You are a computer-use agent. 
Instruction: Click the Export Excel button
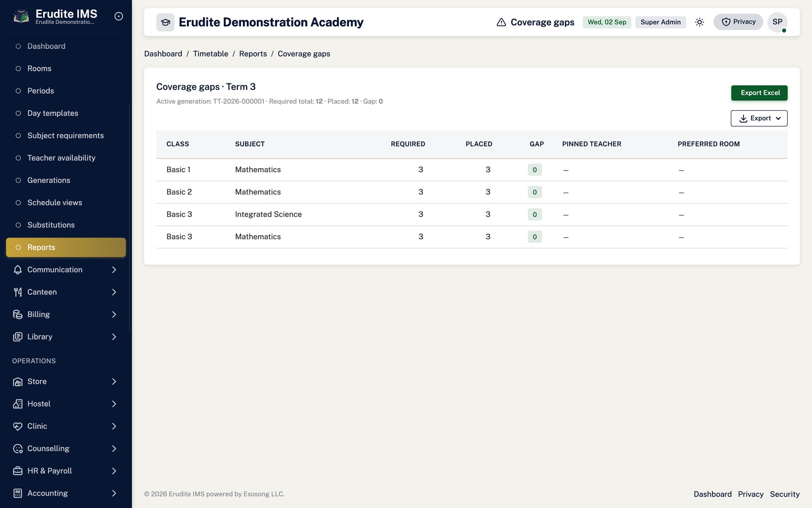759,93
